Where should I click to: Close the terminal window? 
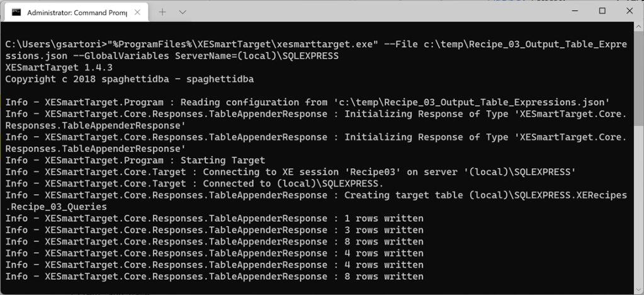tap(630, 11)
